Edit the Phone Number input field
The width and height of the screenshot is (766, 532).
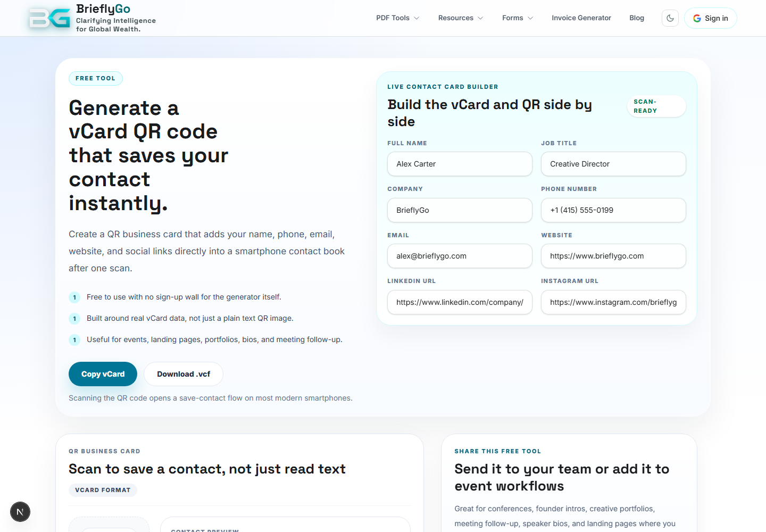613,210
